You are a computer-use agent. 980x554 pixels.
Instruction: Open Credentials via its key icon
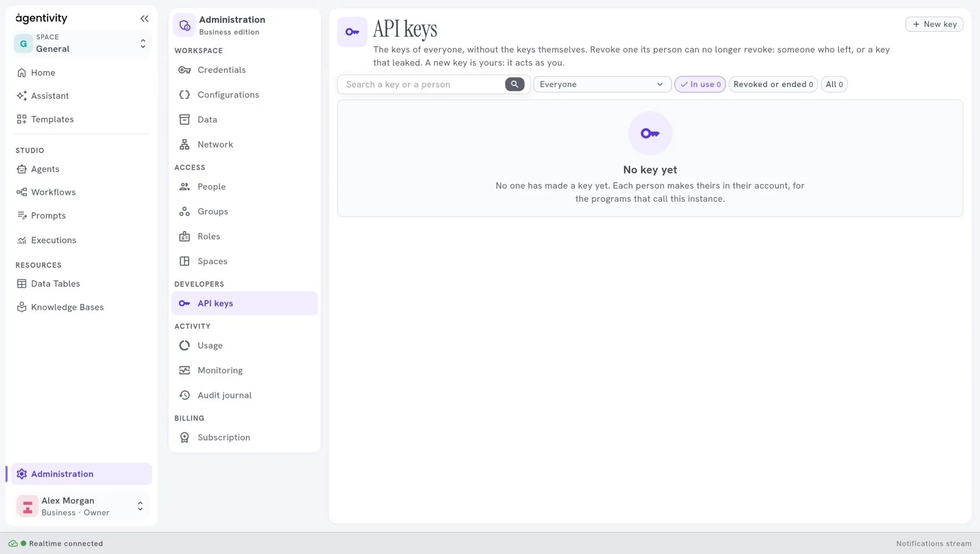pyautogui.click(x=184, y=70)
